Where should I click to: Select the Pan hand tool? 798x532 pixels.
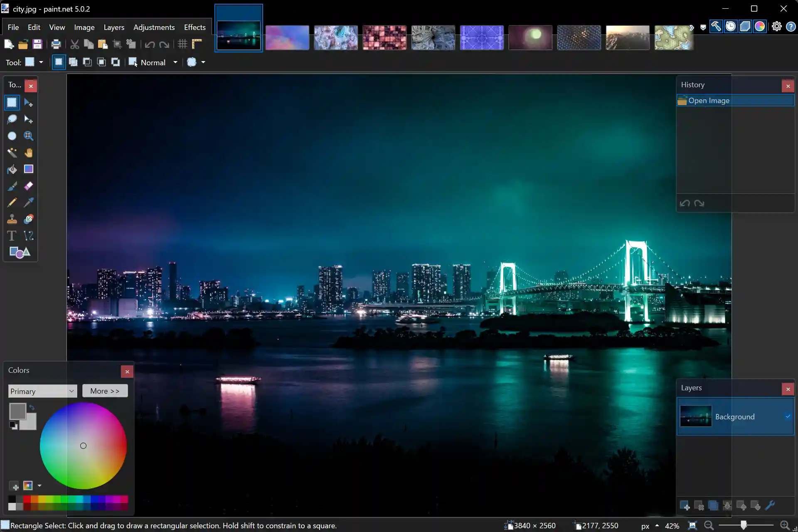click(28, 153)
